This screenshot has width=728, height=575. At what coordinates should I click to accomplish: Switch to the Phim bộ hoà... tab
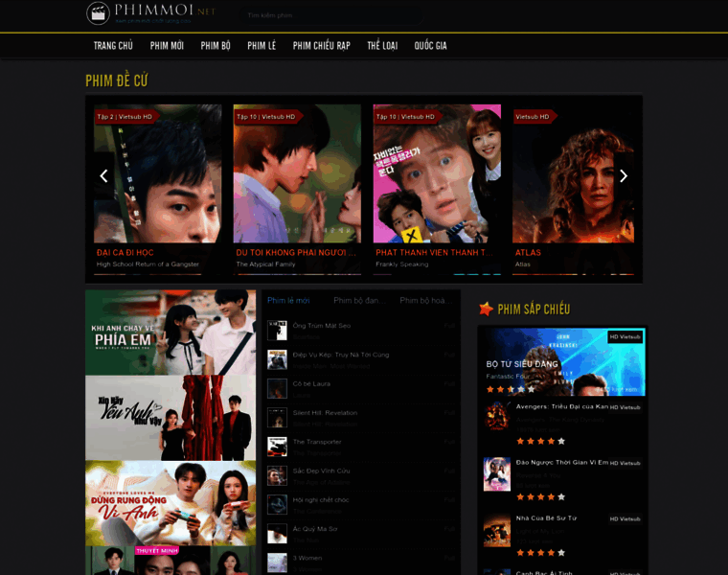(426, 301)
